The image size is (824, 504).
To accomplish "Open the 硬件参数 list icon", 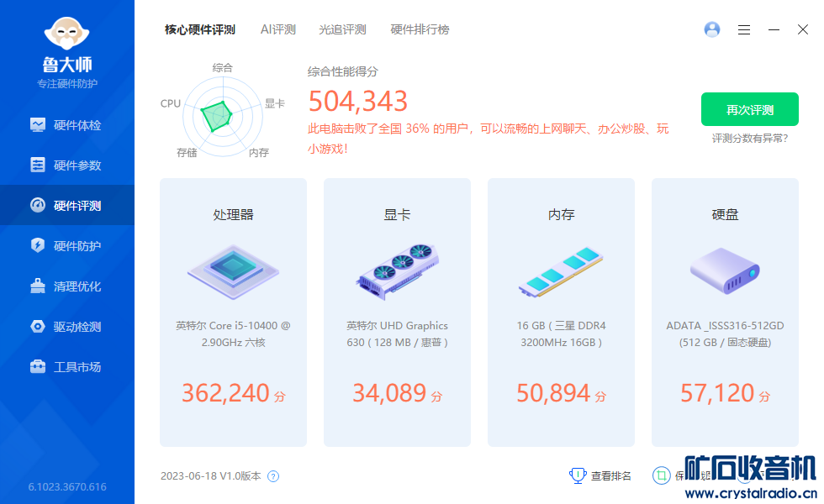I will click(38, 165).
